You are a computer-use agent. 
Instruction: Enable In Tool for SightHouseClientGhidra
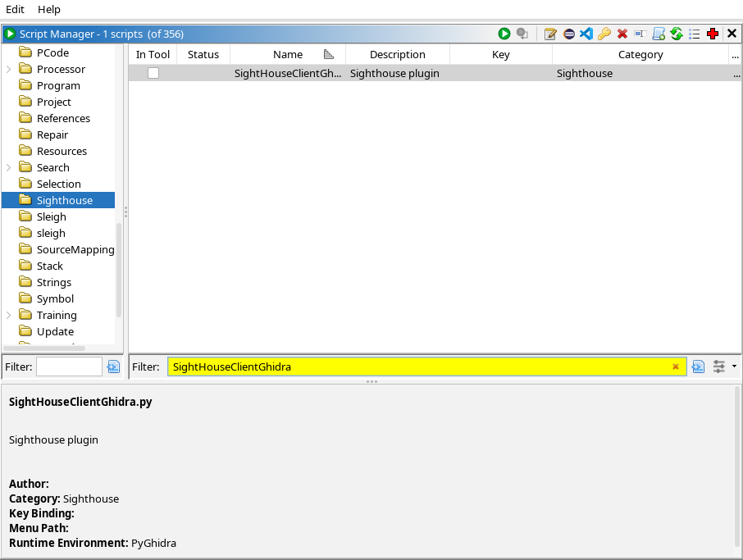pyautogui.click(x=153, y=73)
